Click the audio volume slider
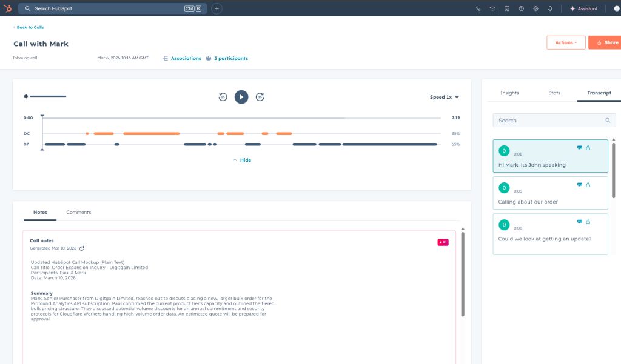 [49, 96]
